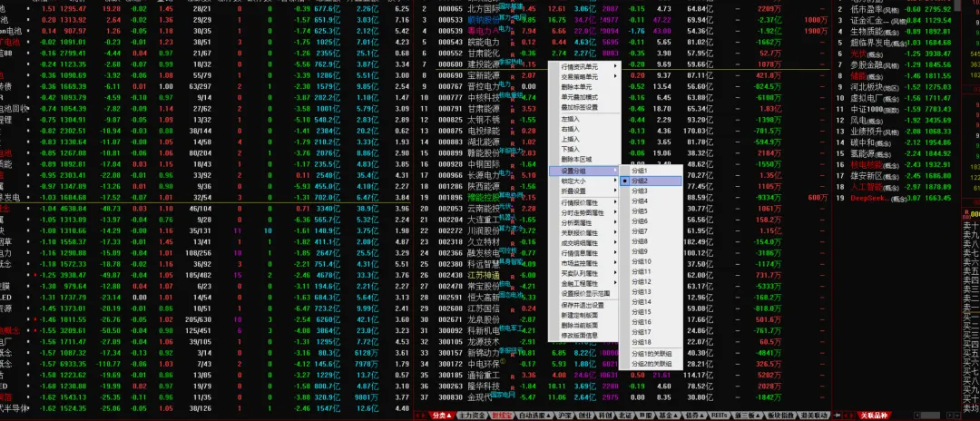Image resolution: width=980 pixels, height=421 pixels.
Task: Select stock row 金现代 300830
Action: click(622, 397)
